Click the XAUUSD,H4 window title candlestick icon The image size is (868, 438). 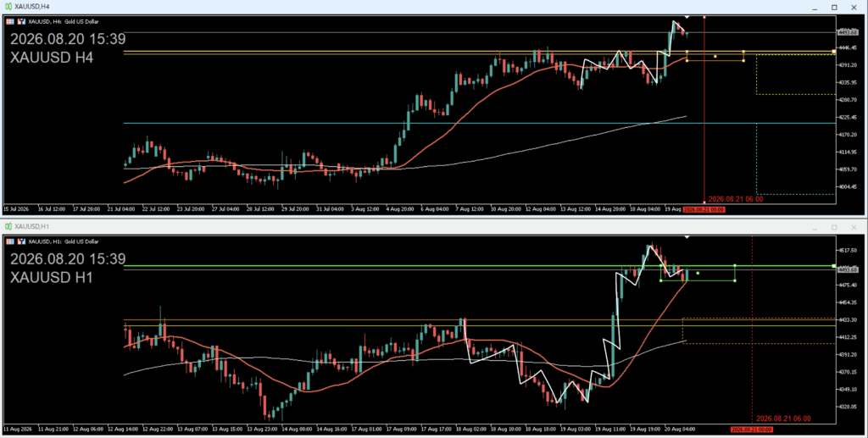(8, 7)
